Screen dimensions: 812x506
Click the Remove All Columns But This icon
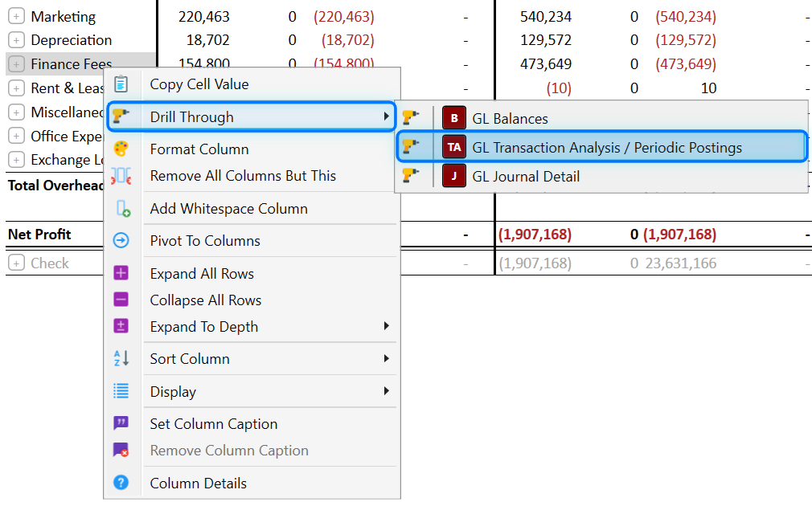[121, 176]
